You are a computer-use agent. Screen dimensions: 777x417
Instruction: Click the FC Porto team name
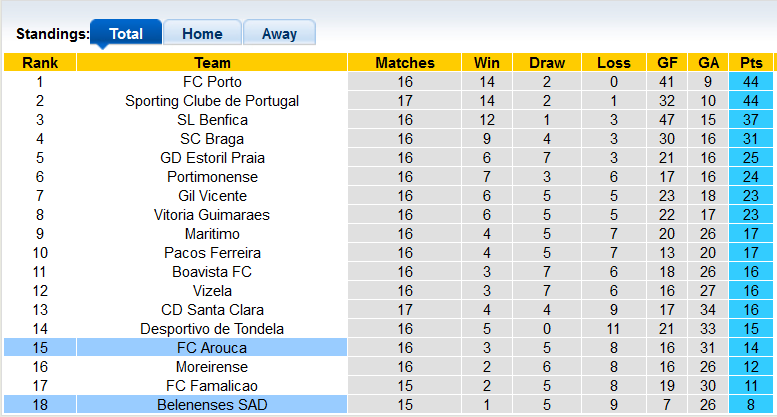click(x=212, y=82)
